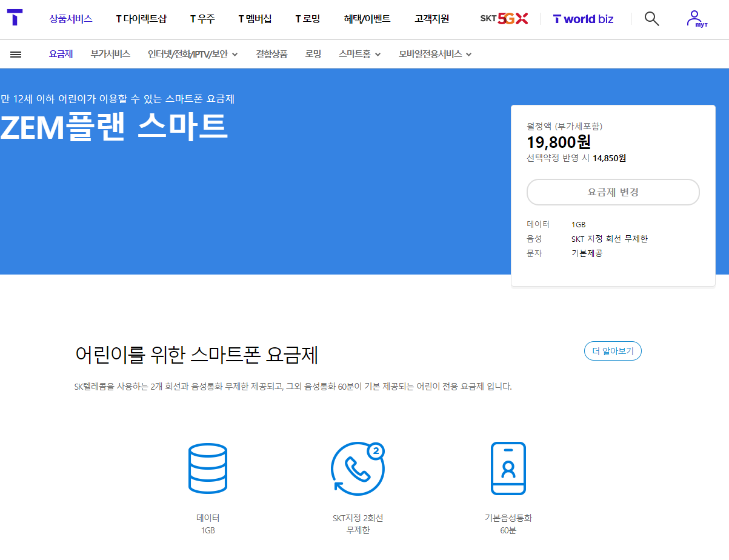Go to the T 우주 menu
The image size is (729, 560).
[202, 19]
